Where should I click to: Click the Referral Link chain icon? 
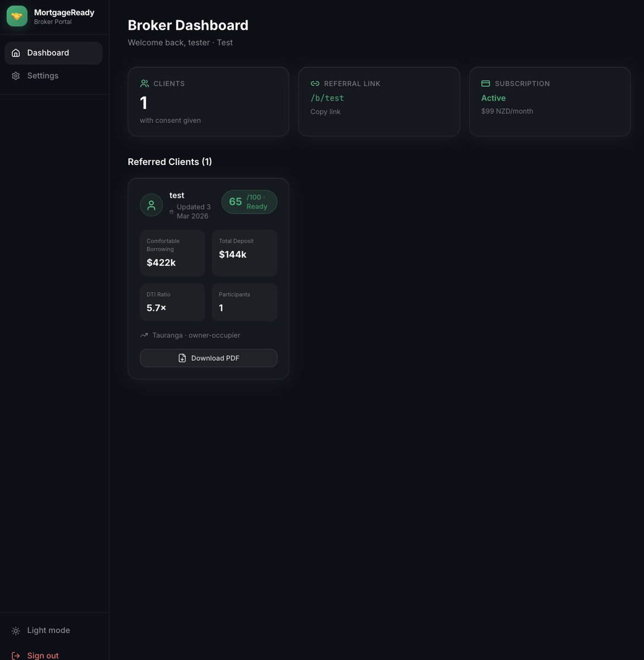point(315,84)
